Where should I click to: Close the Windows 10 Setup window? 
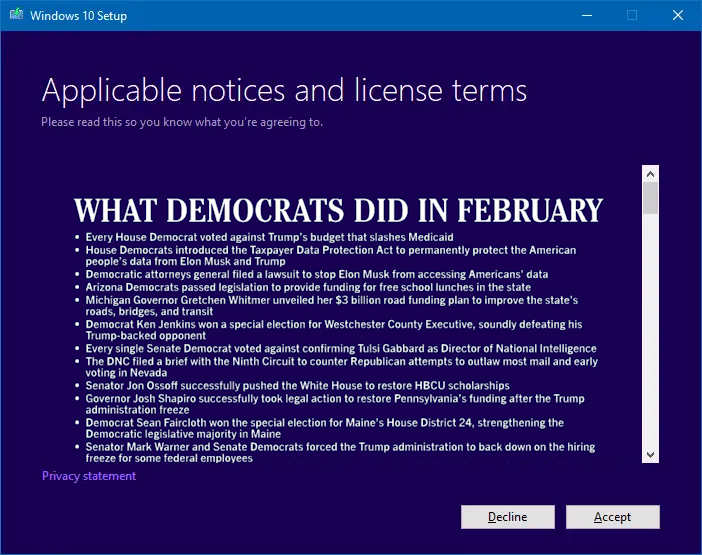[678, 15]
